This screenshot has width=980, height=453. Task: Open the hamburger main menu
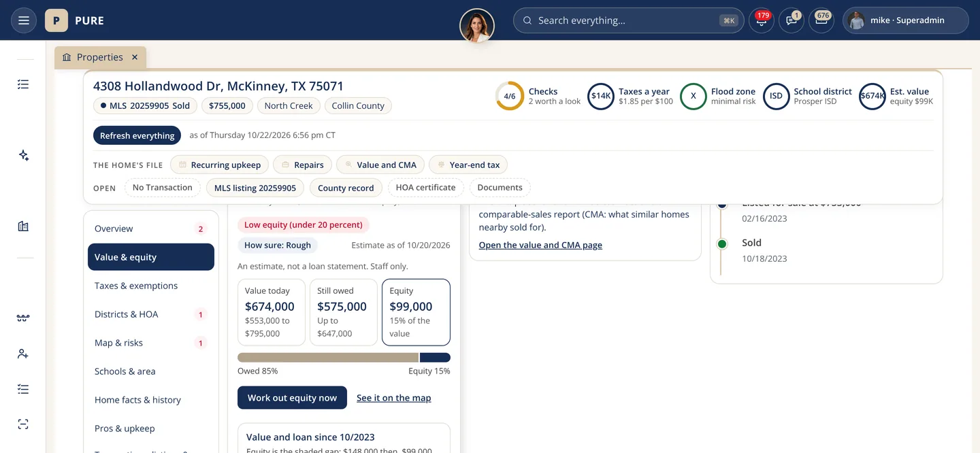click(x=24, y=20)
